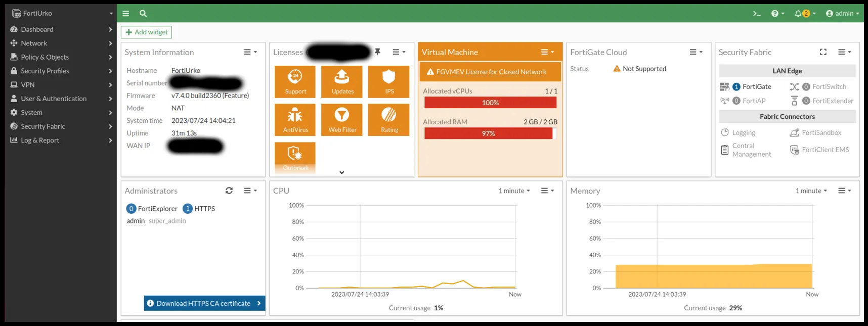Image resolution: width=868 pixels, height=326 pixels.
Task: Open the Security Fabric widget menu
Action: coord(845,52)
